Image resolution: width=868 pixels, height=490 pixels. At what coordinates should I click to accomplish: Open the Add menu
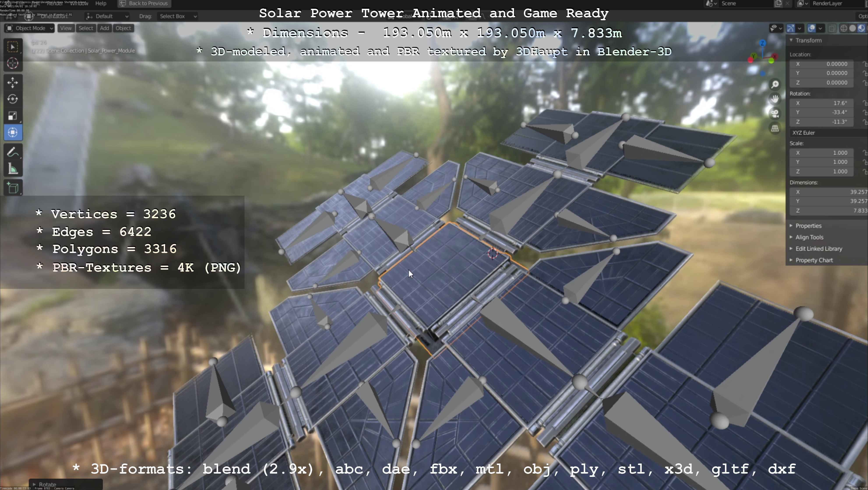[104, 28]
